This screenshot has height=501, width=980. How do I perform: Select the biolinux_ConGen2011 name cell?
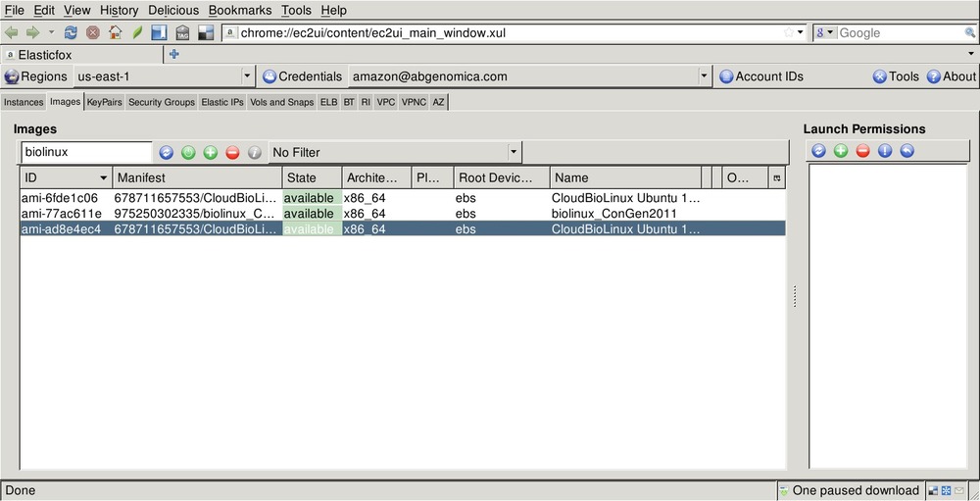pyautogui.click(x=614, y=214)
